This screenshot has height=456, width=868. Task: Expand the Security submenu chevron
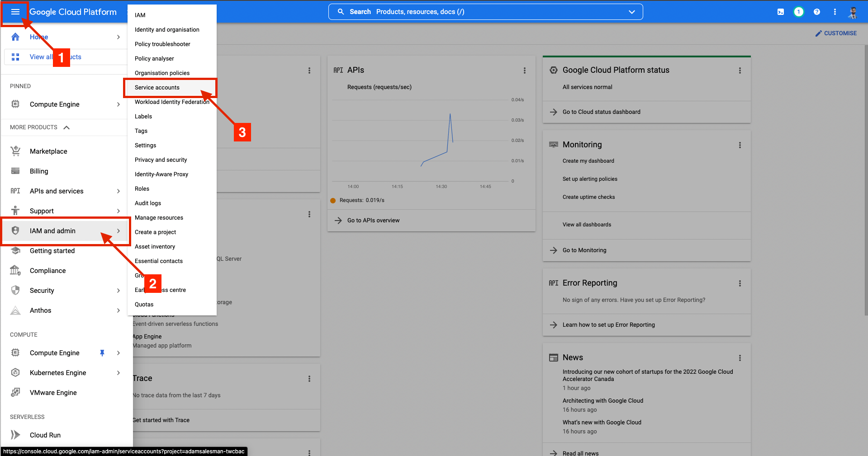pos(119,291)
